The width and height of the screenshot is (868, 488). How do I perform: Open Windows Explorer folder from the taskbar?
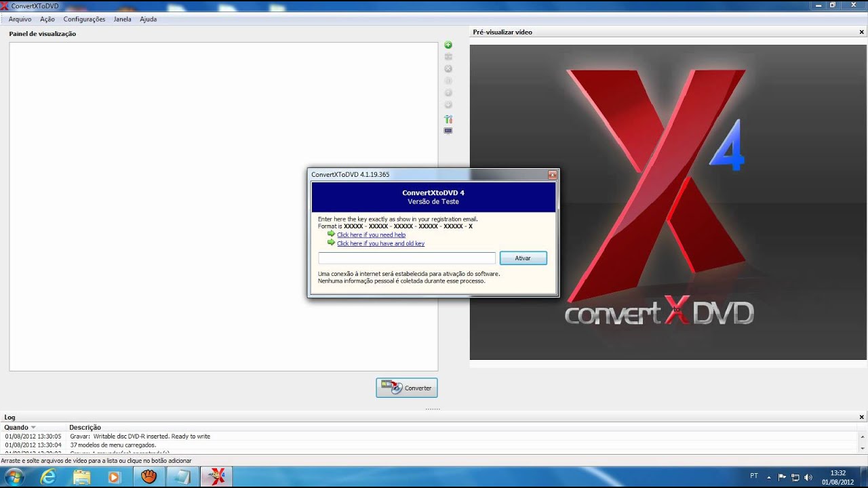tap(81, 477)
